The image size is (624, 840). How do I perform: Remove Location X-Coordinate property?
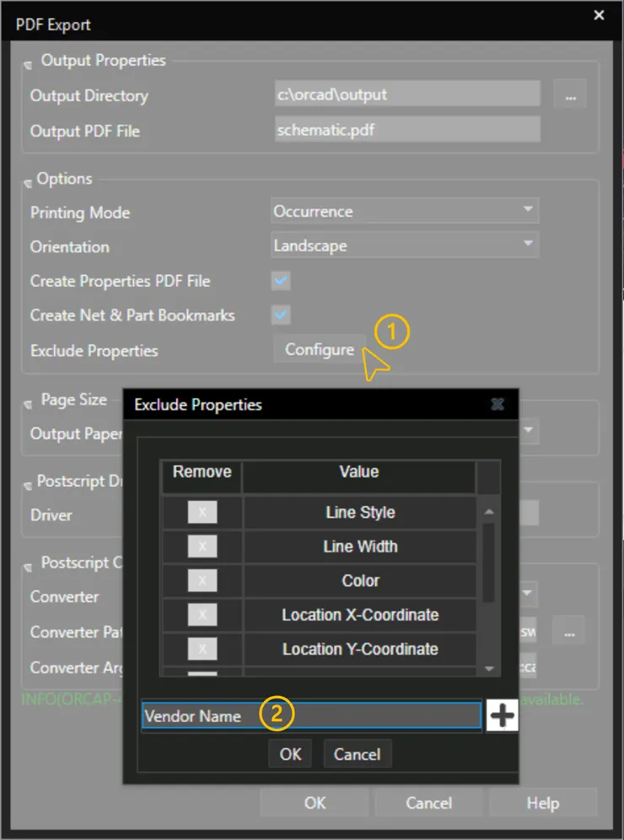202,615
